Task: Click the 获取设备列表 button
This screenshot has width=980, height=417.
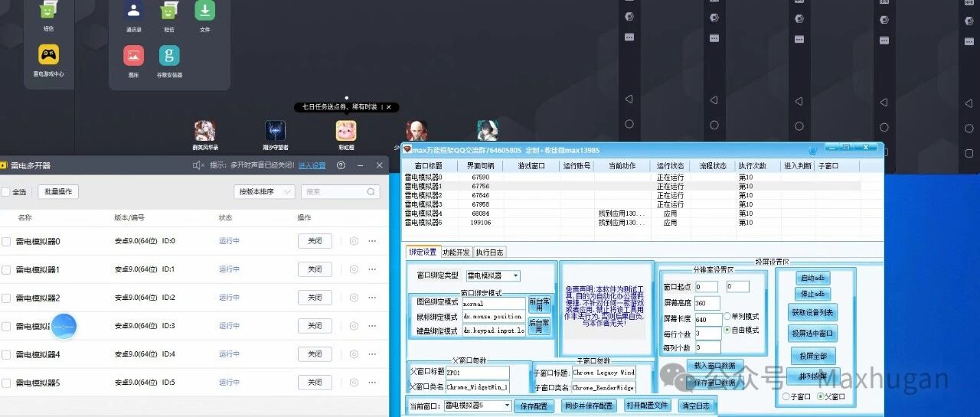Action: tap(813, 312)
